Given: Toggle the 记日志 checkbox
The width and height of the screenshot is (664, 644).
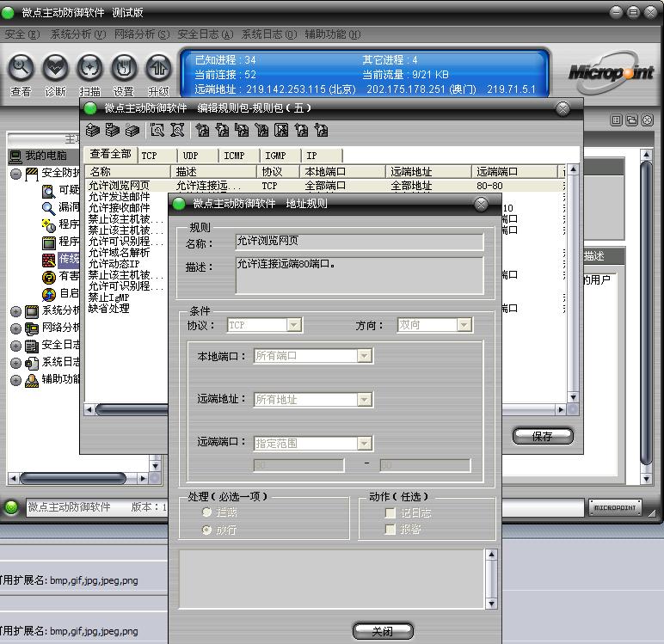Looking at the screenshot, I should [x=390, y=513].
